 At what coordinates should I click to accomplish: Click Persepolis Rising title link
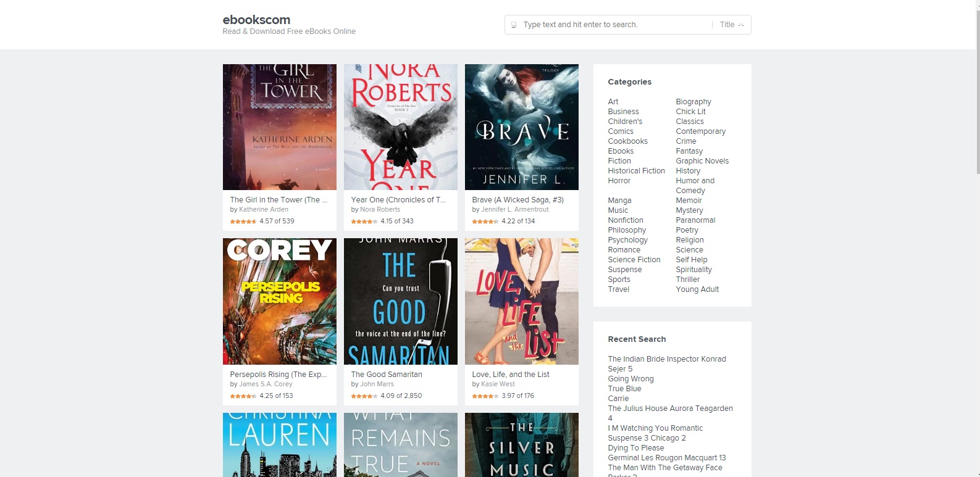(x=279, y=375)
